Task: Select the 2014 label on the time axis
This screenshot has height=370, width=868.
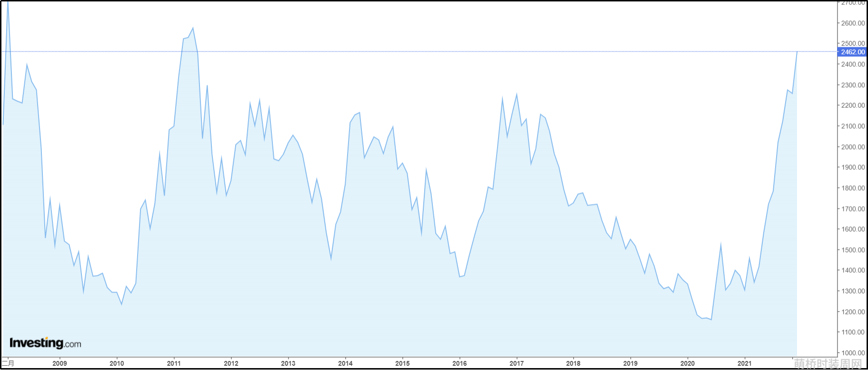Action: 345,363
